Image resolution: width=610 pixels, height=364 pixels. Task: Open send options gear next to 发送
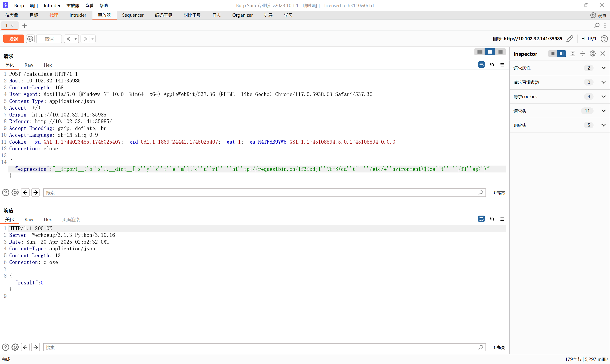click(30, 39)
